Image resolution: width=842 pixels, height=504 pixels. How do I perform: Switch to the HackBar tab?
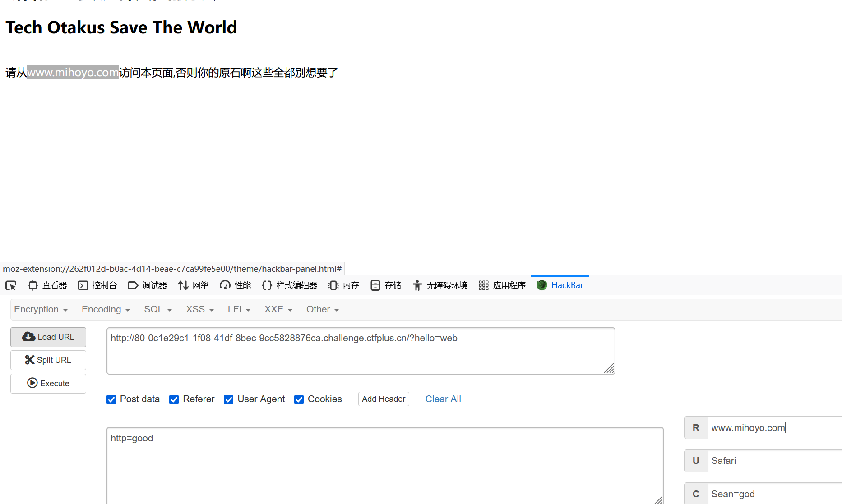pyautogui.click(x=560, y=285)
